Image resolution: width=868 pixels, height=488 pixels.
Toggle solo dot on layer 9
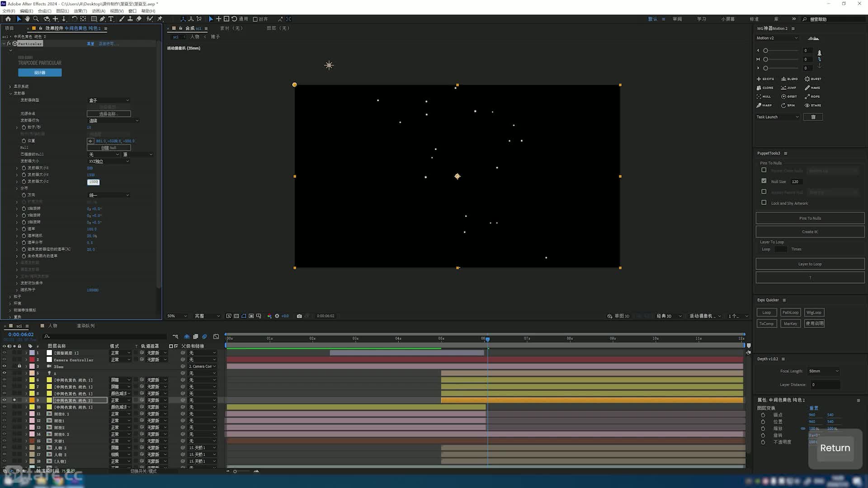pyautogui.click(x=14, y=400)
